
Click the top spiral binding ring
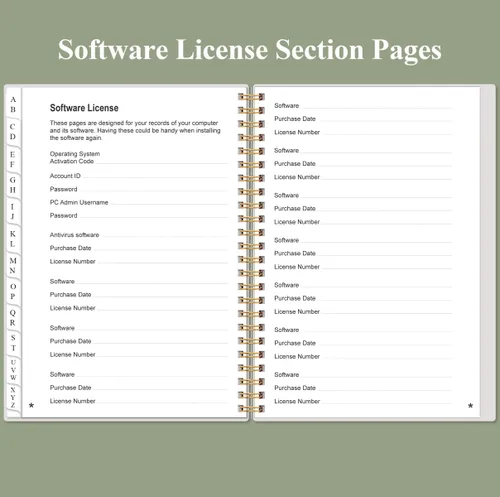251,97
